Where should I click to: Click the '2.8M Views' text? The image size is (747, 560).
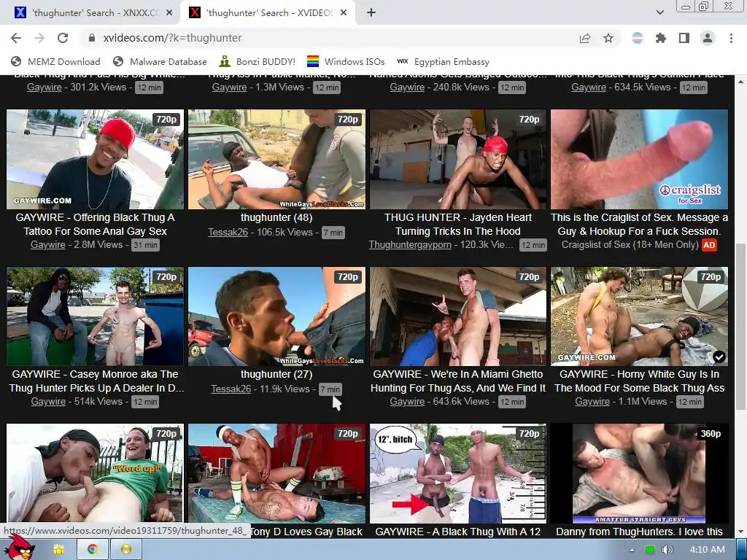[97, 245]
